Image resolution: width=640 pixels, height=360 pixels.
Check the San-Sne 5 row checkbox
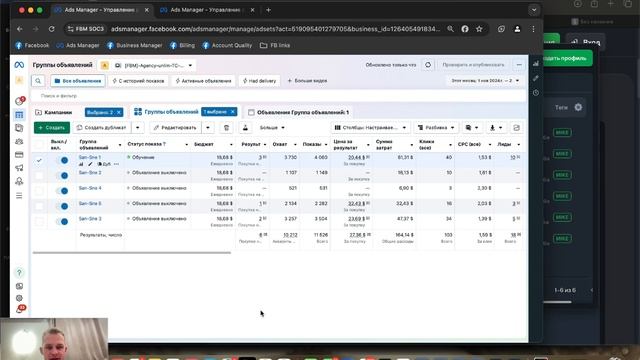pos(39,206)
